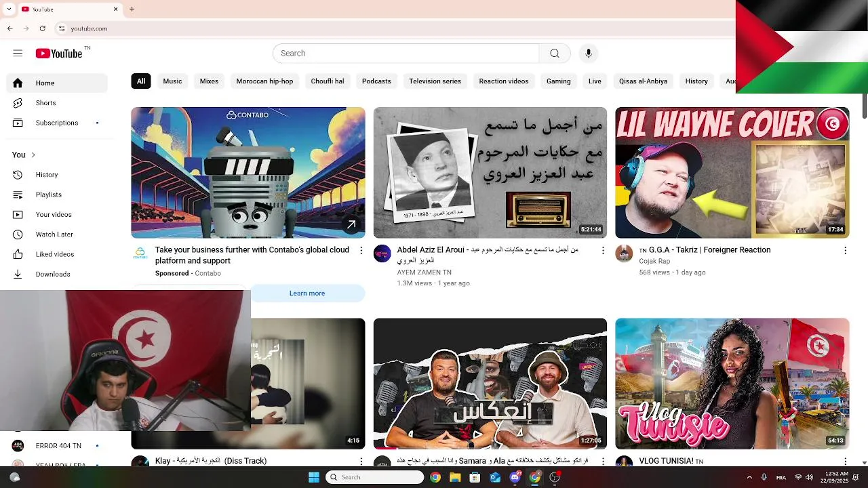Open Your videos in the sidebar
Viewport: 868px width, 488px height.
coord(57,214)
